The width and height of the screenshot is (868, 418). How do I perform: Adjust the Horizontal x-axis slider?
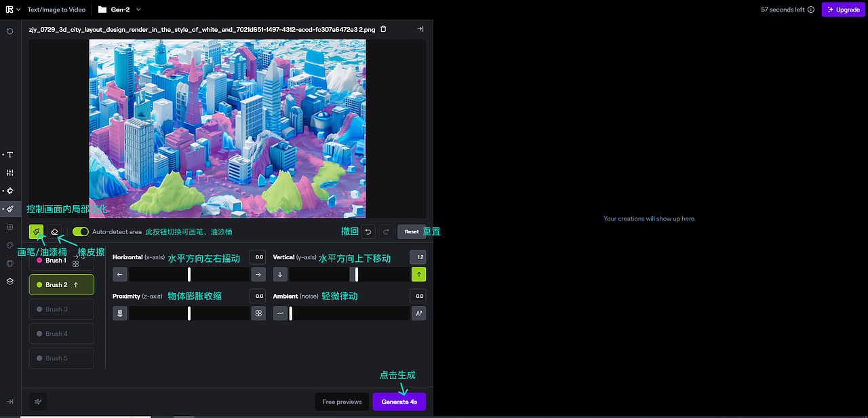click(x=189, y=274)
